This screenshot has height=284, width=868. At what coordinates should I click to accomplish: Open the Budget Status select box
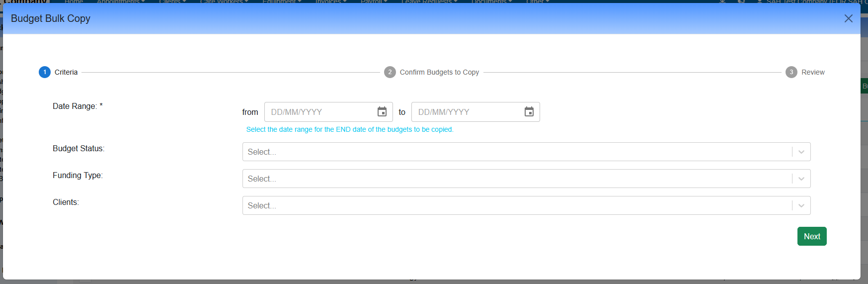[x=517, y=152]
